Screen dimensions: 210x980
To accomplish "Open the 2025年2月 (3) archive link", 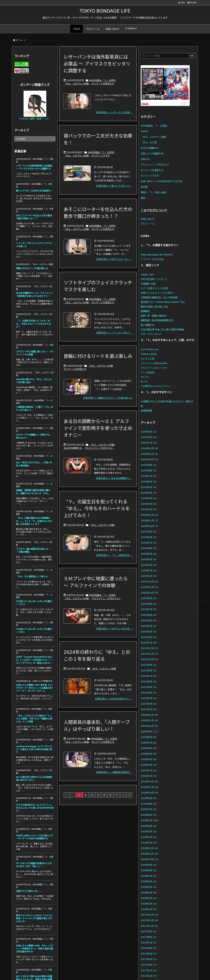I will tap(149, 437).
